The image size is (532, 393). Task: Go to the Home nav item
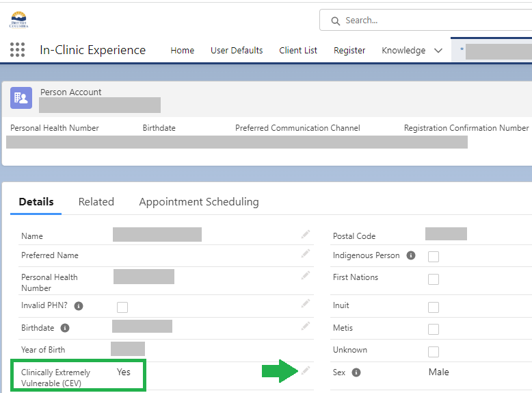pyautogui.click(x=183, y=51)
